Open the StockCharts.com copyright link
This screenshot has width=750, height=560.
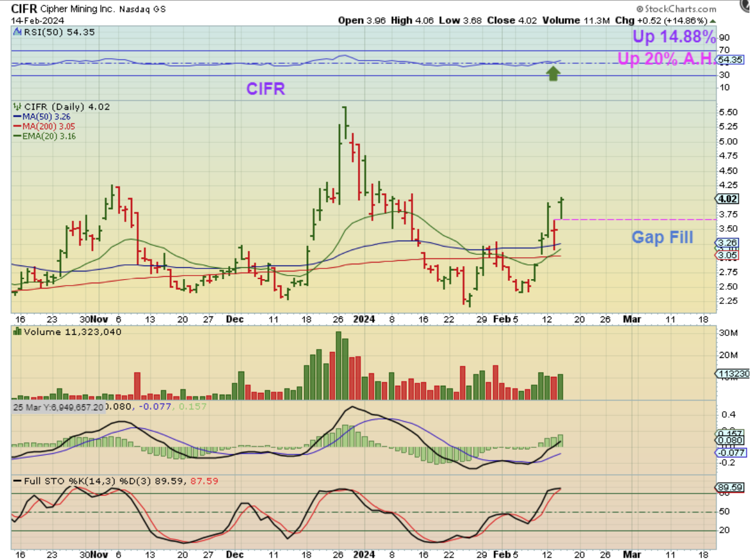click(x=677, y=9)
